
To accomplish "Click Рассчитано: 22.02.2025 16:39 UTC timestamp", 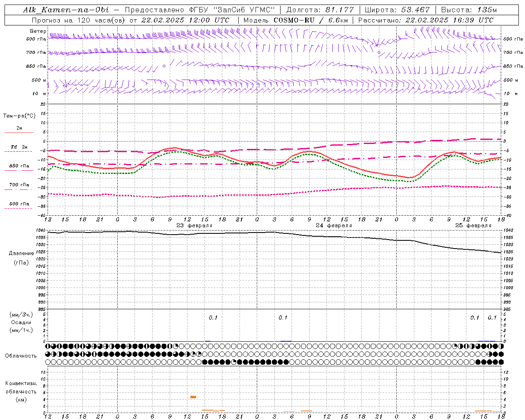I will tap(426, 20).
